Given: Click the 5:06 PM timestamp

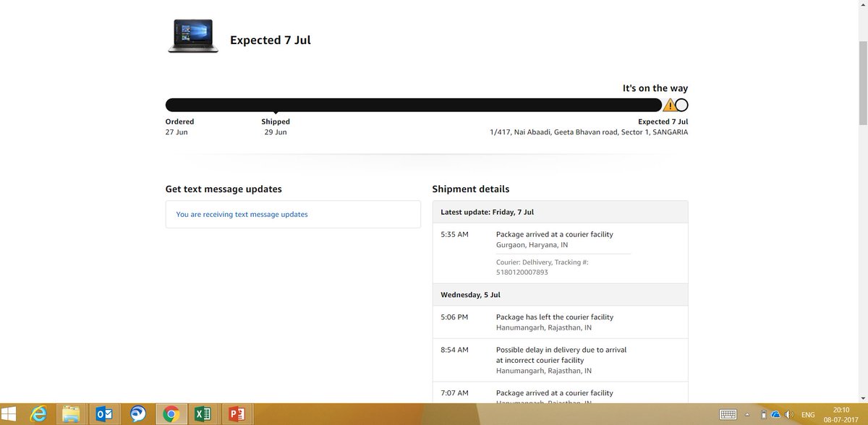Looking at the screenshot, I should (x=454, y=317).
